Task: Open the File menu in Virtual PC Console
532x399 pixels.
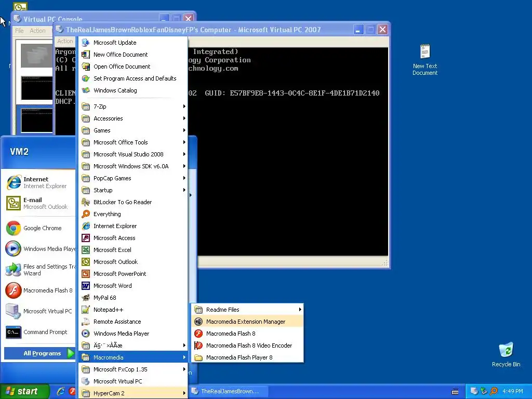Action: click(x=19, y=31)
